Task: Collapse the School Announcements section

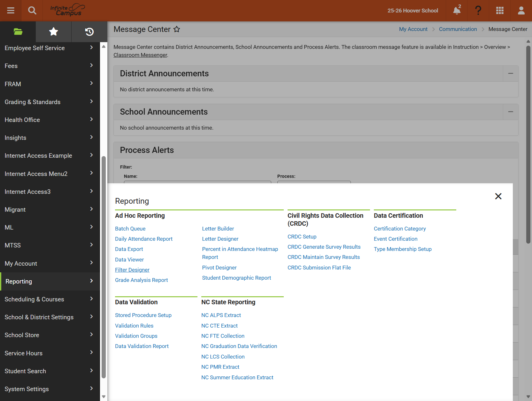Action: (x=511, y=112)
